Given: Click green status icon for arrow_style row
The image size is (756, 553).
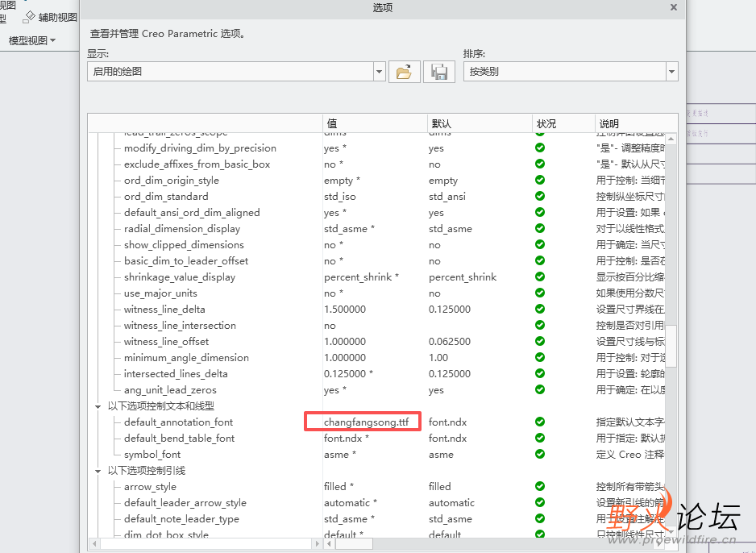Looking at the screenshot, I should tap(540, 487).
